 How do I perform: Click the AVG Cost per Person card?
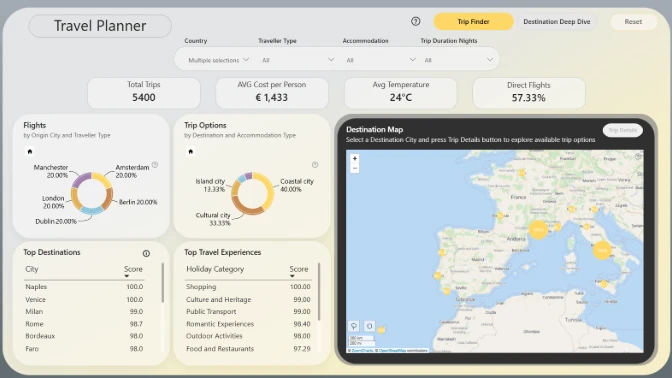[272, 93]
